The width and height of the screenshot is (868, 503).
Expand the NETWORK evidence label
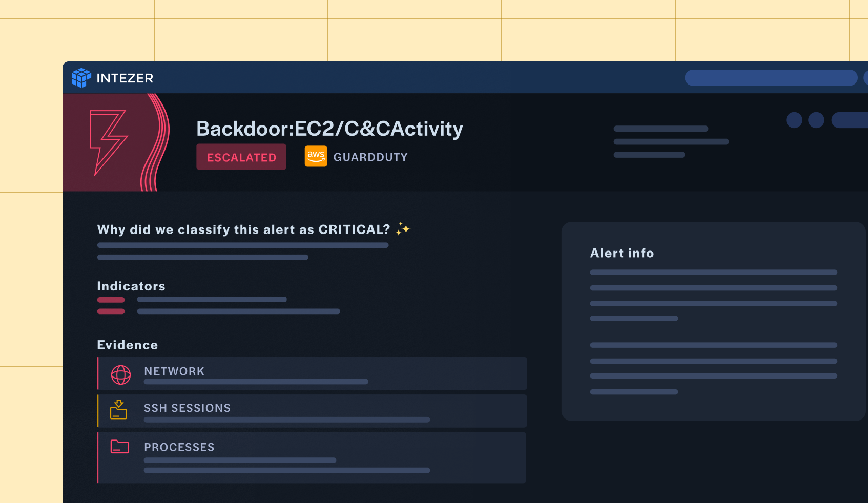[174, 371]
